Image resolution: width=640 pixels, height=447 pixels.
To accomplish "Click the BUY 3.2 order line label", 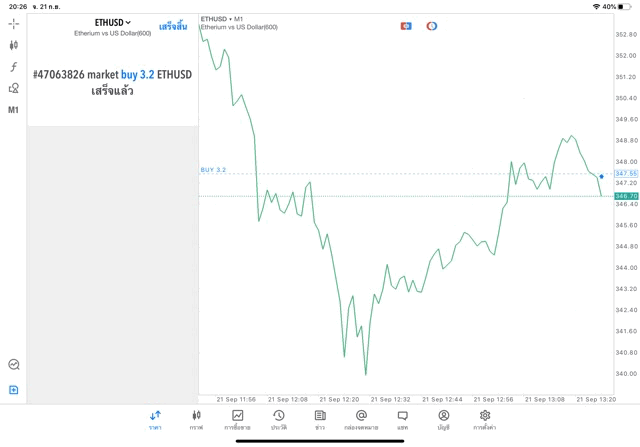I will [213, 170].
